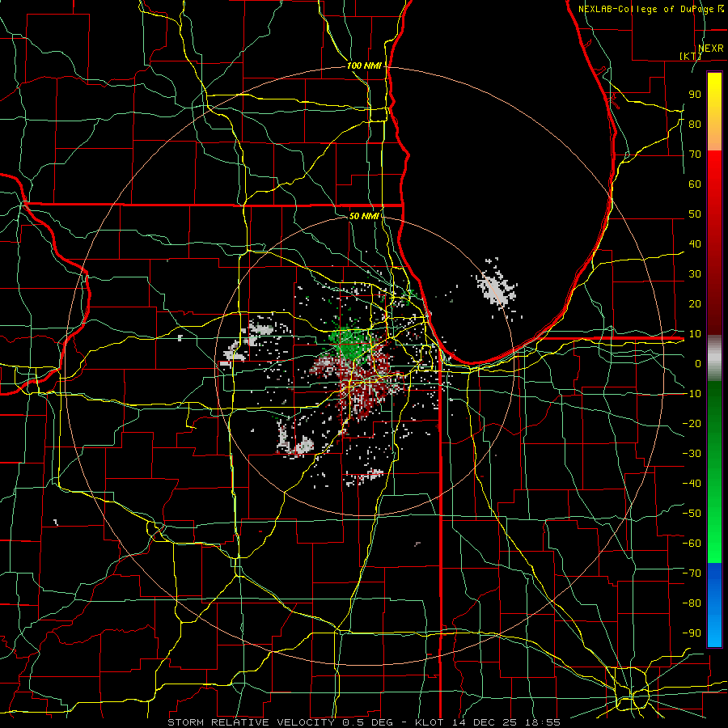Pick the green inbound segment of the color bar

click(x=714, y=472)
